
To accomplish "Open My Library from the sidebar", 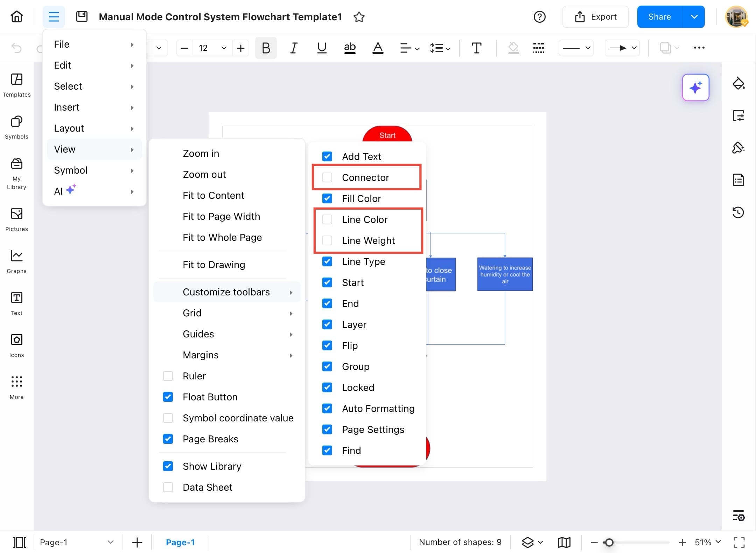I will pos(16,171).
